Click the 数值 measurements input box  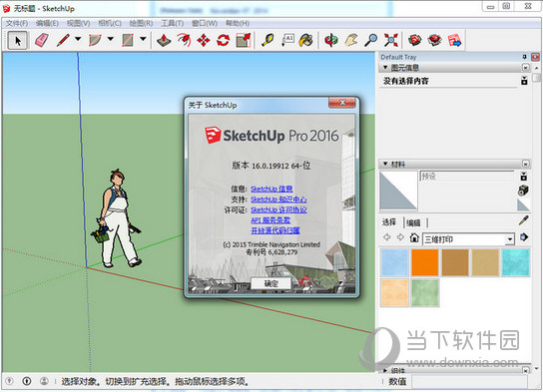[469, 381]
